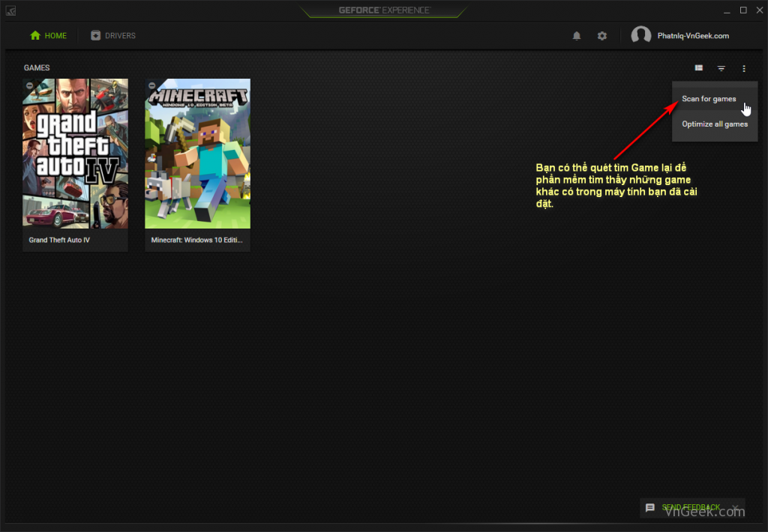
Task: Open the Minecraft Windows 10 Edition cover
Action: (x=197, y=154)
